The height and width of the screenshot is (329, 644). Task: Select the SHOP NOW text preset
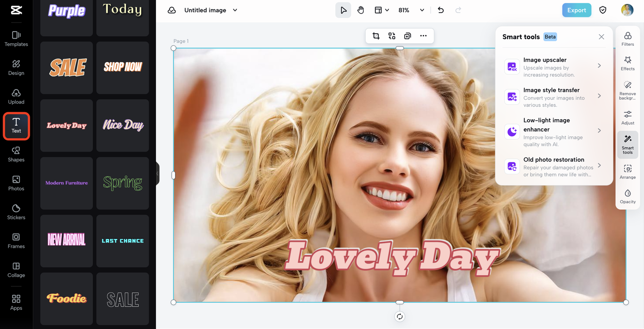click(x=123, y=67)
